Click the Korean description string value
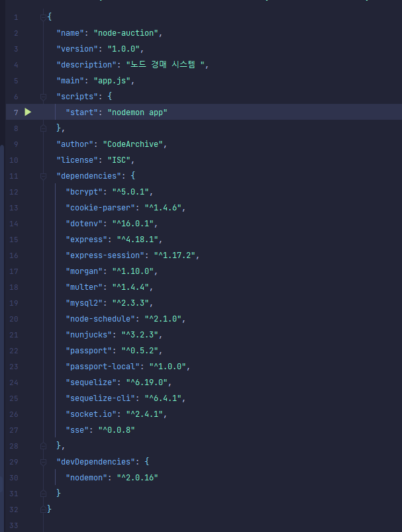The height and width of the screenshot is (532, 402). point(166,64)
